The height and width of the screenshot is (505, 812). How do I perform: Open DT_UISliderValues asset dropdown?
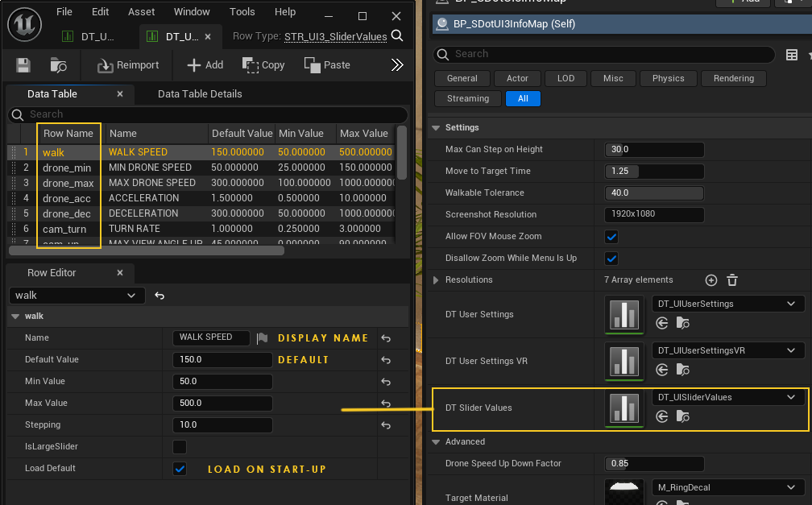[x=727, y=397]
